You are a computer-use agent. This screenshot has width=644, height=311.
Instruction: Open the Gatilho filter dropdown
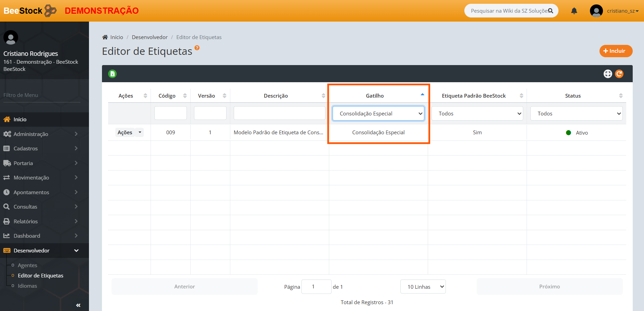tap(378, 114)
